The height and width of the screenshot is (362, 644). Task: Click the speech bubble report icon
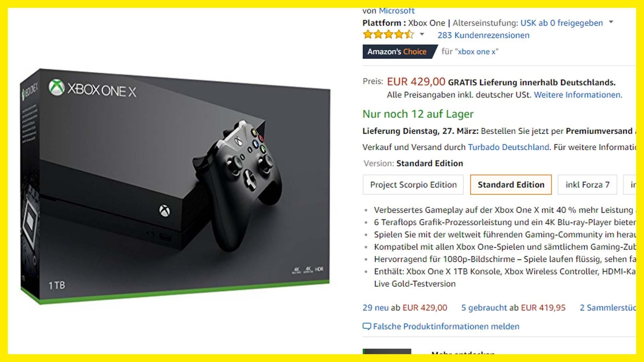coord(367,326)
